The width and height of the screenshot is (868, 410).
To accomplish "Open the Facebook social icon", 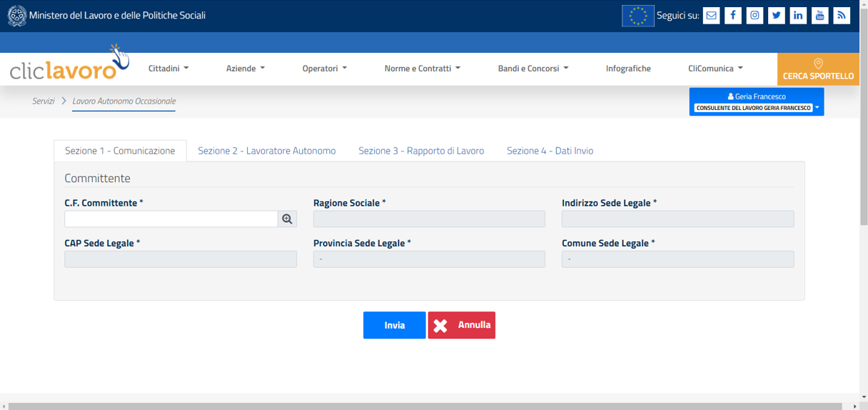I will [x=733, y=16].
